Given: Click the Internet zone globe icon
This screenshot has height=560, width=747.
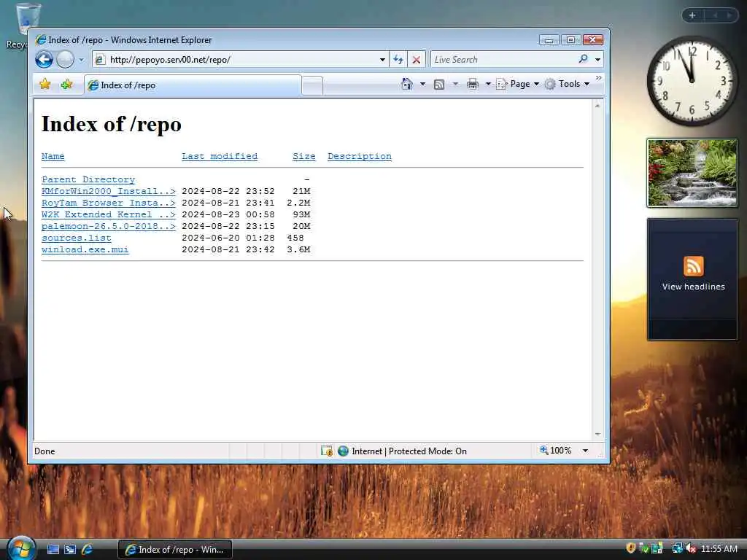Looking at the screenshot, I should tap(343, 451).
